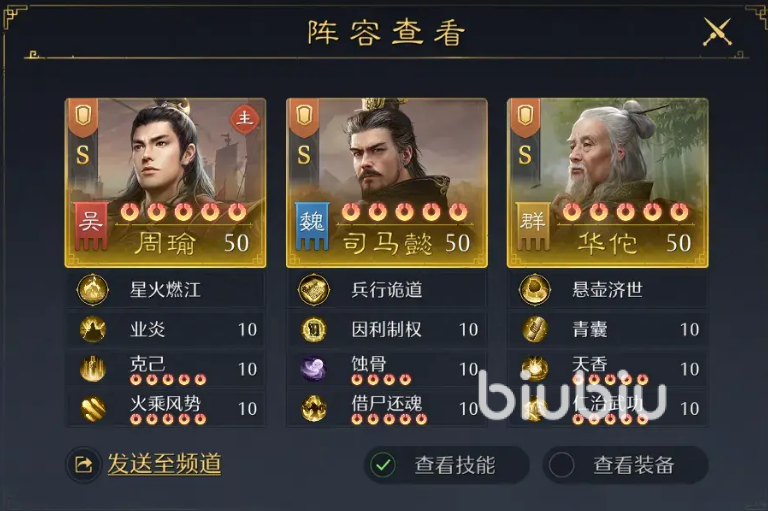Select the purple 蚀骨 skill icon

click(x=314, y=369)
